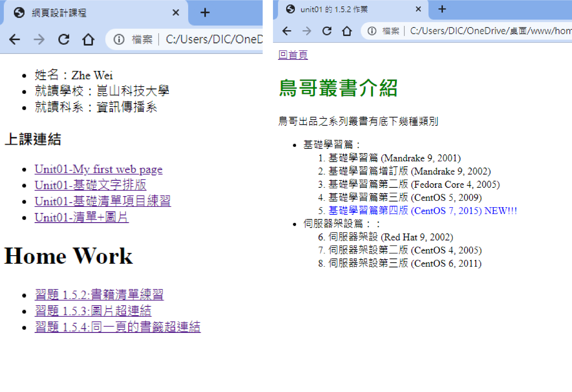Open Unit01-My first web page link

(99, 169)
